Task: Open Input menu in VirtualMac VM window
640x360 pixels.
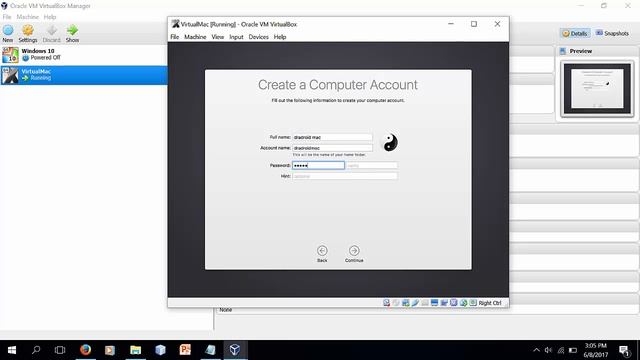Action: point(236,37)
